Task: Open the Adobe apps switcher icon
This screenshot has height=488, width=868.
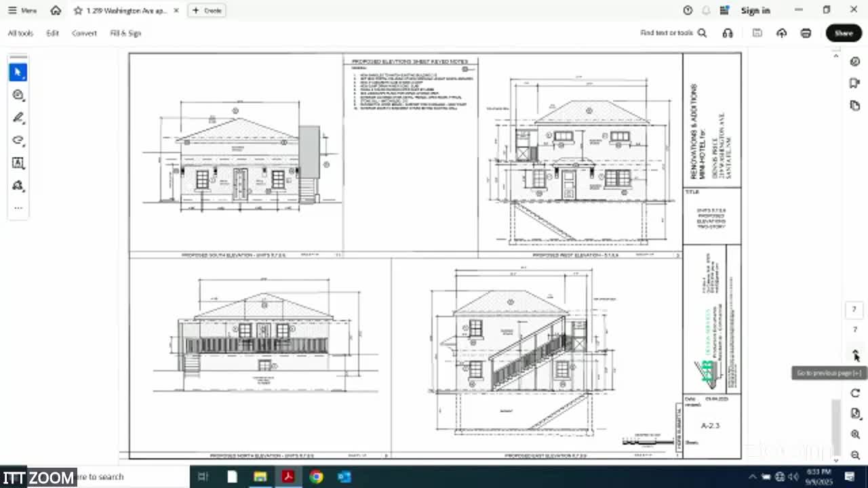Action: click(725, 10)
